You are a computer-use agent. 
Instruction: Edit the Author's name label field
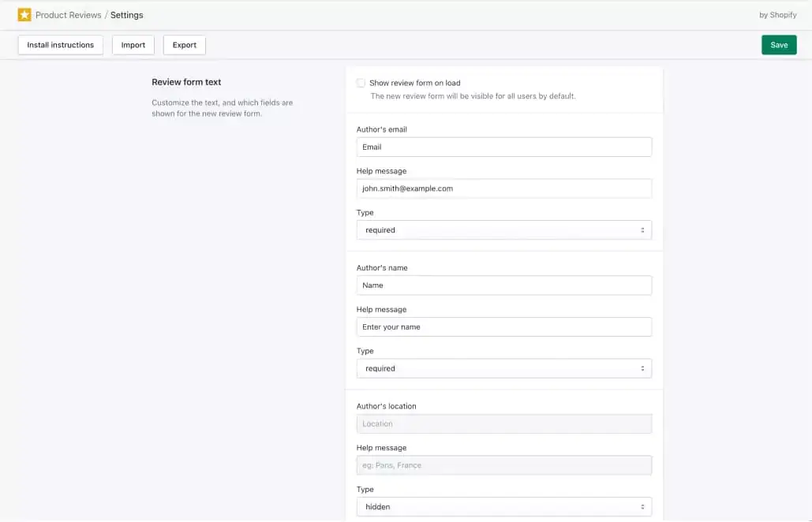click(x=504, y=285)
